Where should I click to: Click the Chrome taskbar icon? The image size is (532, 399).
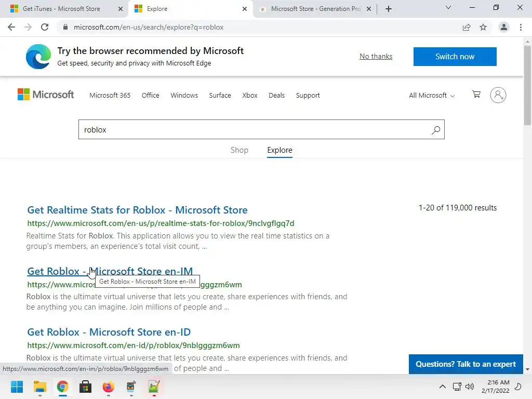tap(62, 387)
